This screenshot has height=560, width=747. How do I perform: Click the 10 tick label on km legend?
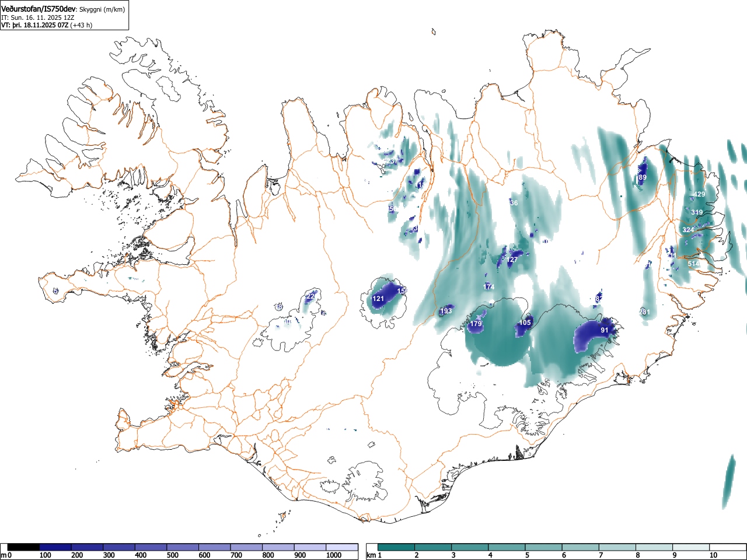(x=713, y=555)
